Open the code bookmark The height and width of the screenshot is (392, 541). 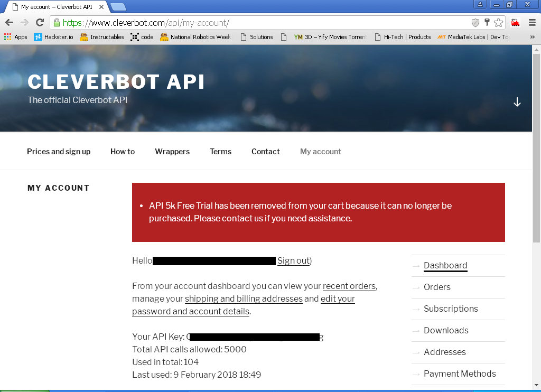(x=142, y=37)
